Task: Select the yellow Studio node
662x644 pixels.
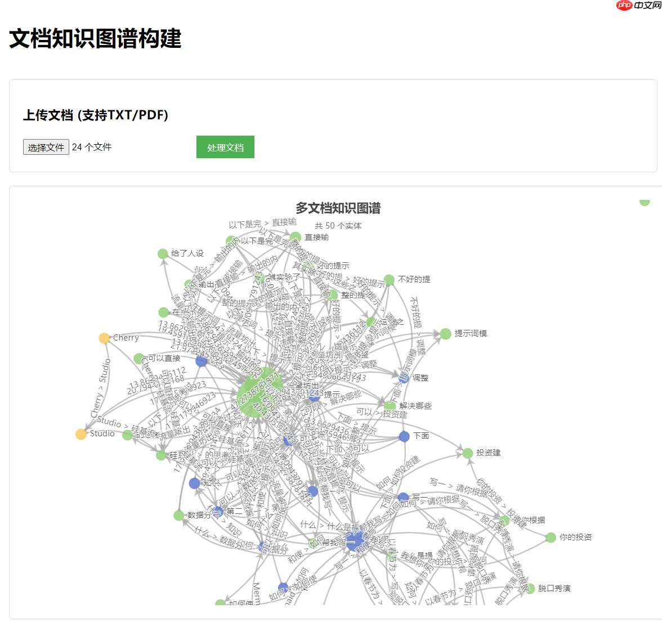Action: (80, 434)
